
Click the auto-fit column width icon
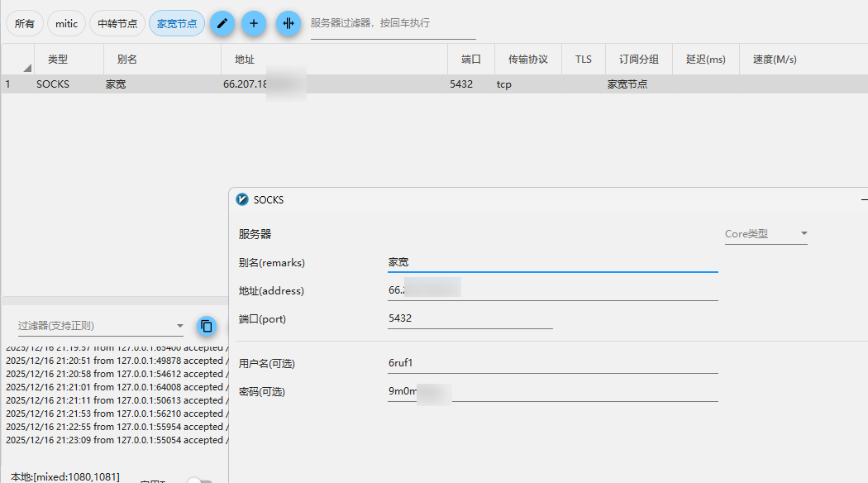(x=288, y=24)
